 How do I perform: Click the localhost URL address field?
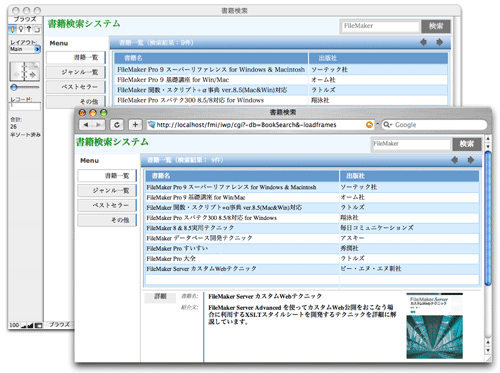point(260,125)
